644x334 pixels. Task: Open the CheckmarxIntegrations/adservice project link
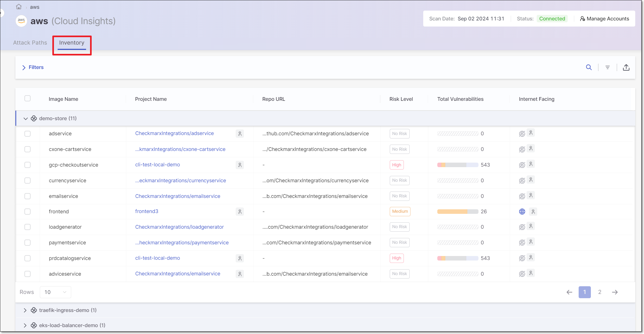click(174, 133)
